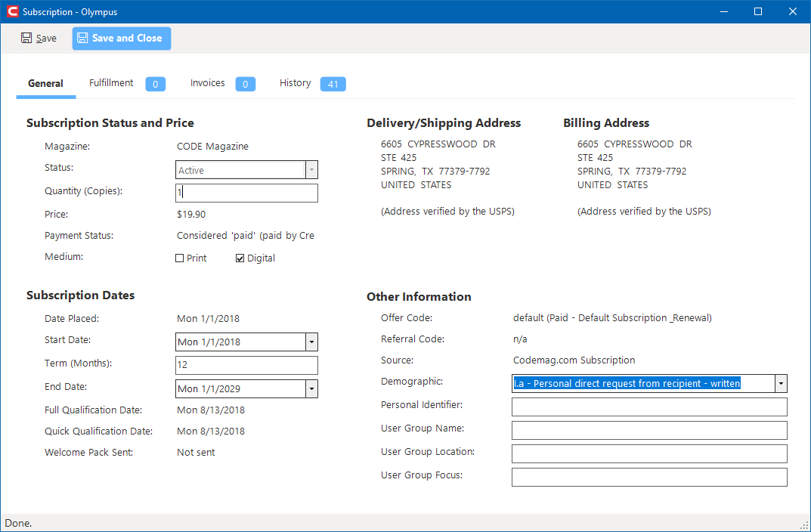Click the Invoices count badge
The height and width of the screenshot is (532, 811).
click(x=246, y=84)
